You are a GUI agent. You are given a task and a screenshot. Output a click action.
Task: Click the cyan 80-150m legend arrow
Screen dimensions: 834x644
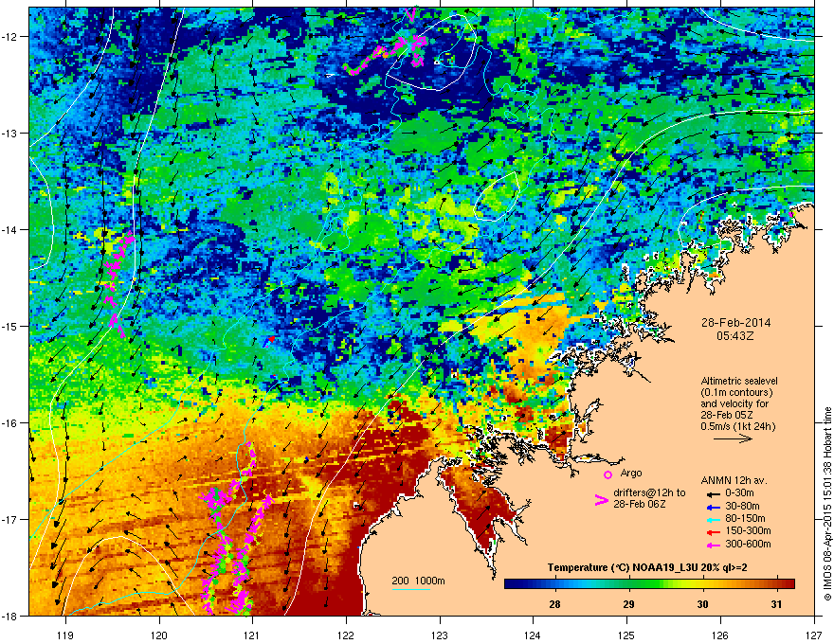(712, 519)
